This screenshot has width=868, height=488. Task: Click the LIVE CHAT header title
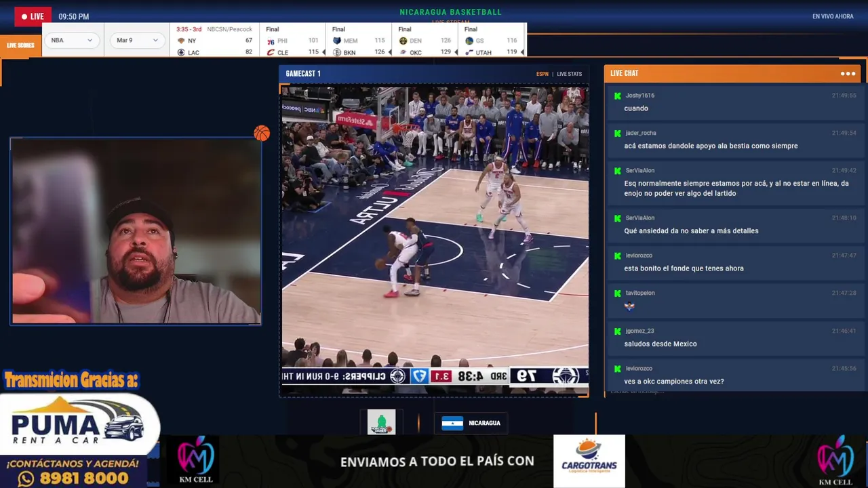[x=624, y=73]
